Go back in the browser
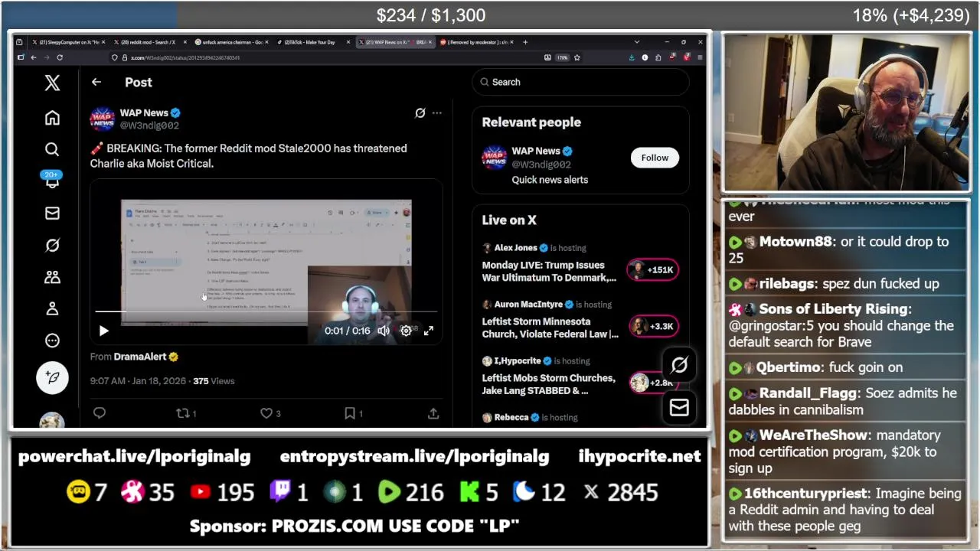 33,57
